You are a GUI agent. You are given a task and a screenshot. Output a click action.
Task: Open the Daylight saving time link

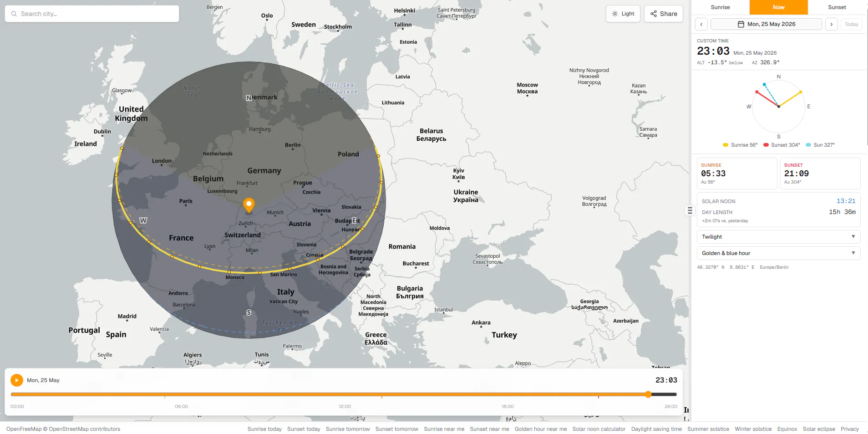656,429
